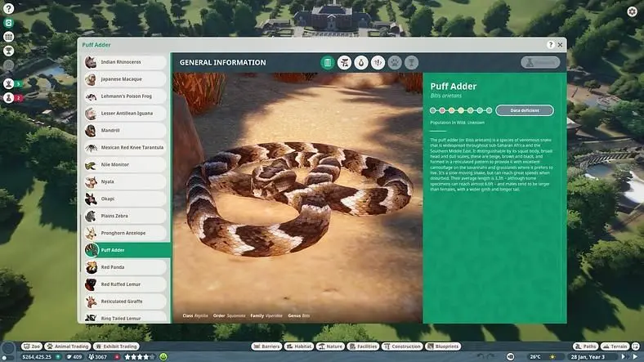This screenshot has width=644, height=362.
Task: Click the conservation credits 409 counter
Action: click(74, 356)
